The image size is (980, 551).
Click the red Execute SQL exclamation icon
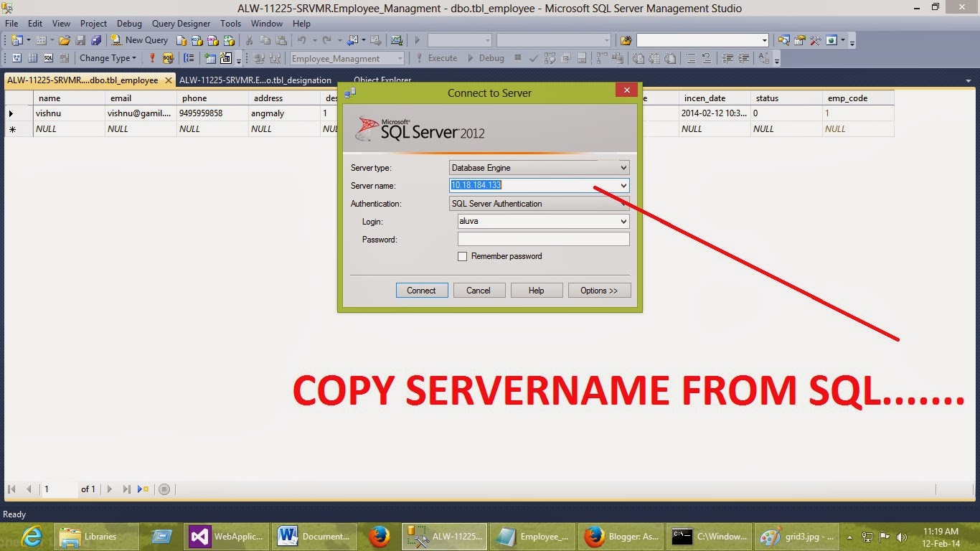coord(152,58)
